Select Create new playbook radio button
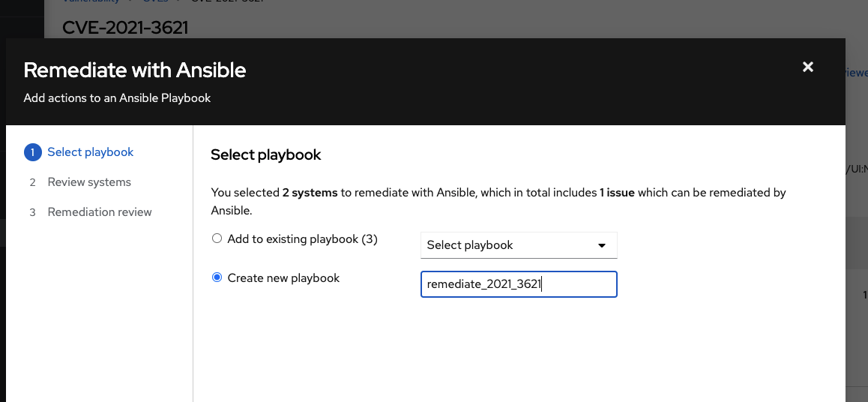Viewport: 868px width, 402px height. [x=217, y=277]
